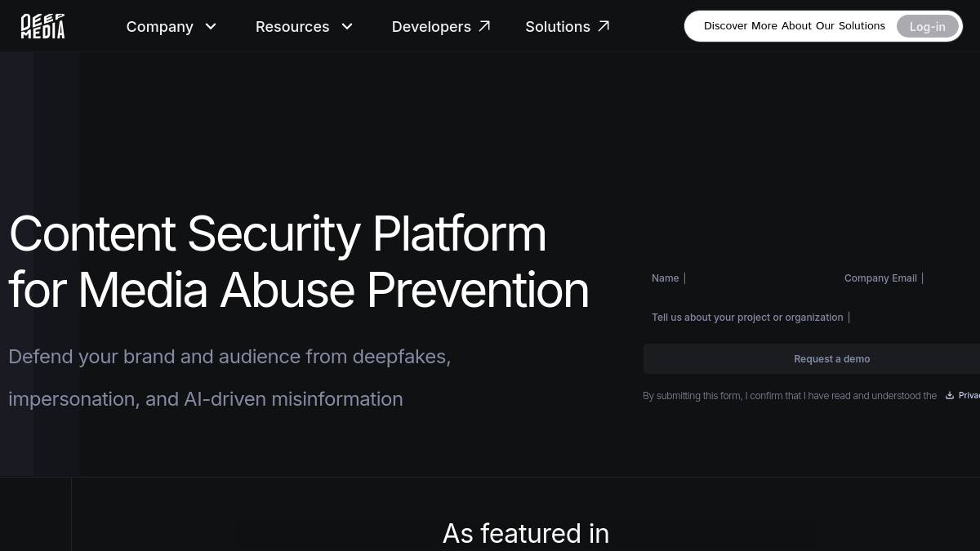The image size is (980, 551).
Task: Open the Privacy policy link
Action: 969,396
